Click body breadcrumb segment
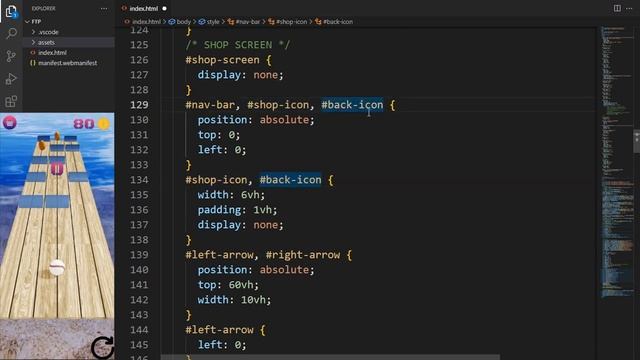640x360 pixels. (x=184, y=22)
